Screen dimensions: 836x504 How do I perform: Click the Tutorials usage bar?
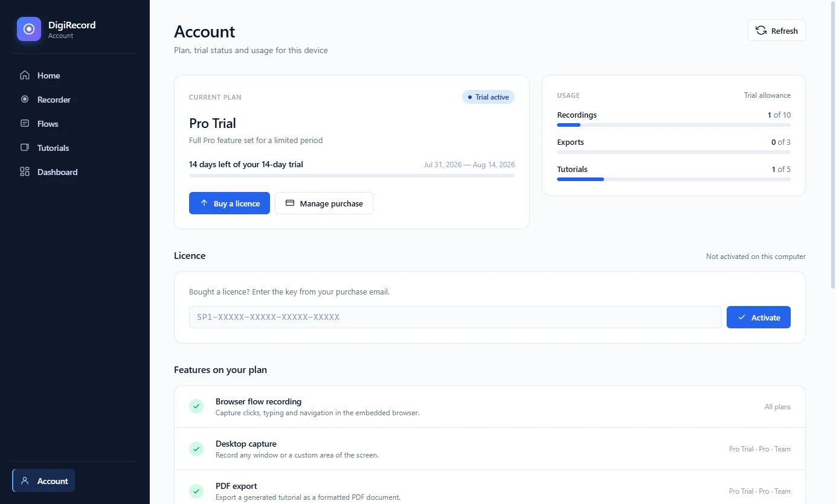(x=674, y=179)
